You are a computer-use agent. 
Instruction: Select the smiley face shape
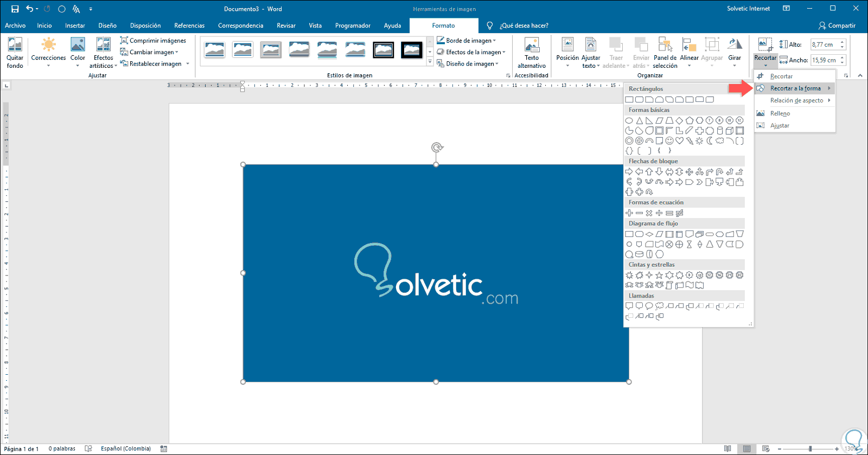[x=669, y=141]
